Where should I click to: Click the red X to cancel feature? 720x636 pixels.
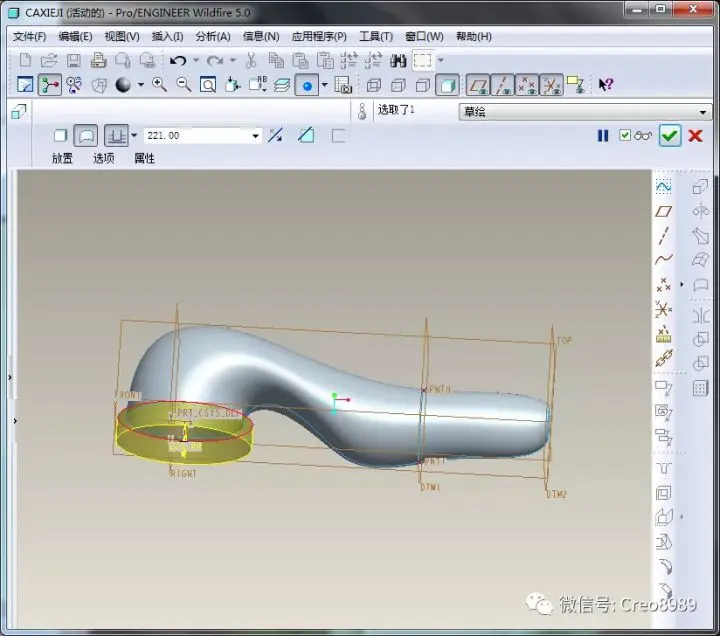pos(696,135)
